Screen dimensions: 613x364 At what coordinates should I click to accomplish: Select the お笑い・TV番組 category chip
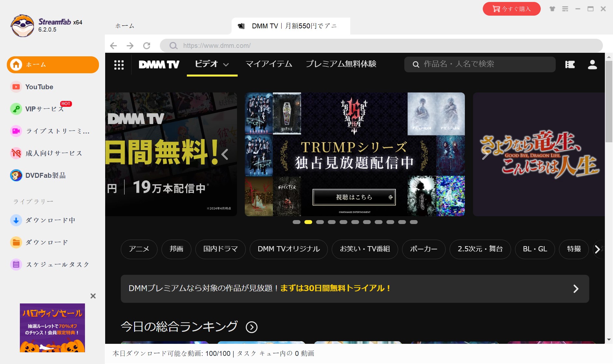pyautogui.click(x=365, y=249)
